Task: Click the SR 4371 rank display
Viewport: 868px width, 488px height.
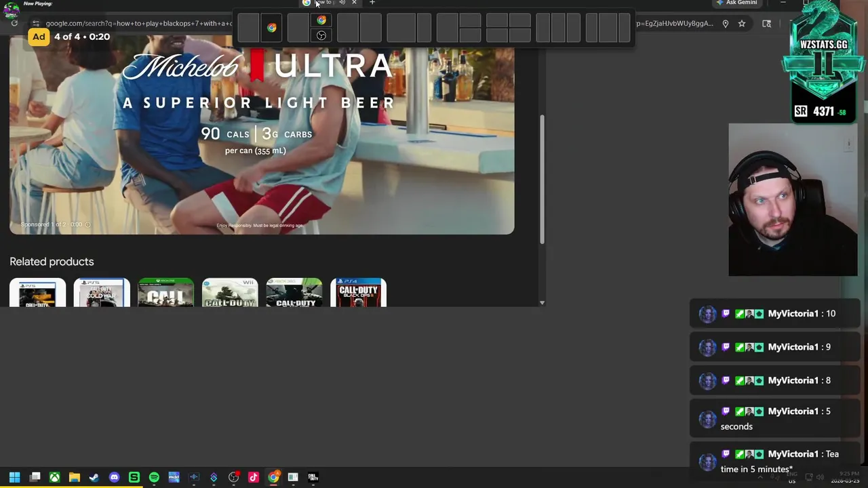Action: pos(822,111)
